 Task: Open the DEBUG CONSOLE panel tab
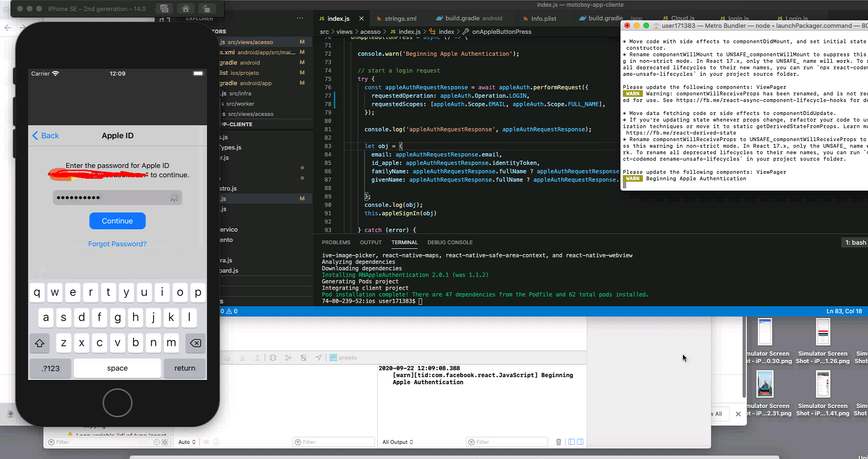coord(450,243)
